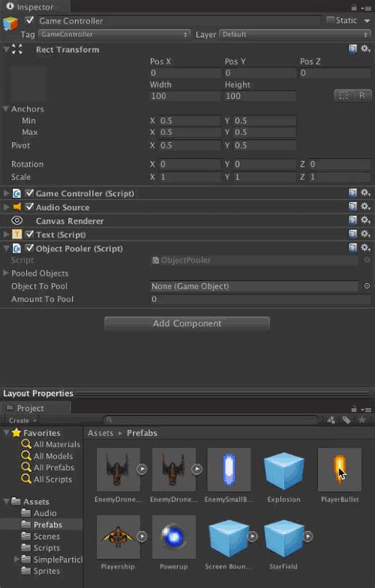375x588 pixels.
Task: Open Text script help icon
Action: [353, 235]
